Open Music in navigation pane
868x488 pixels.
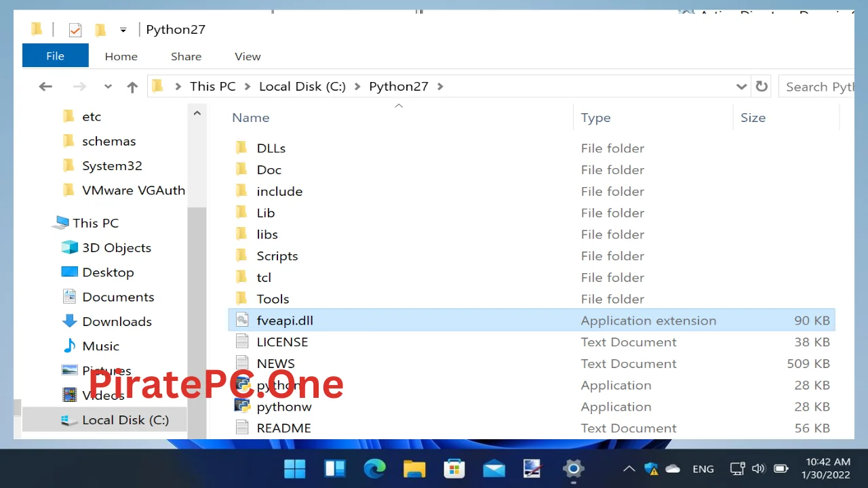[x=100, y=346]
